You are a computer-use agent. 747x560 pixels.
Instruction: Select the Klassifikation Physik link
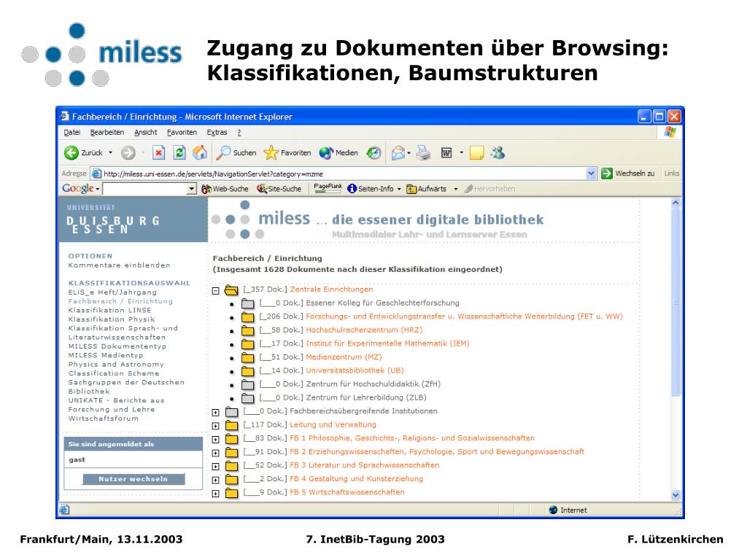click(112, 319)
